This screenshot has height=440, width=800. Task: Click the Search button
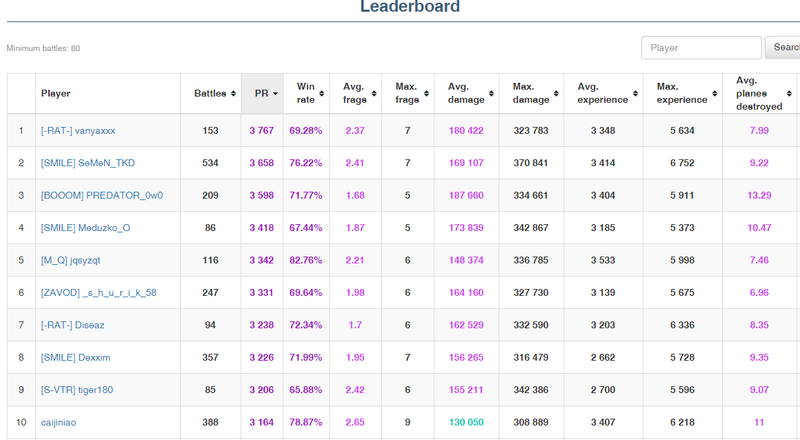[782, 47]
